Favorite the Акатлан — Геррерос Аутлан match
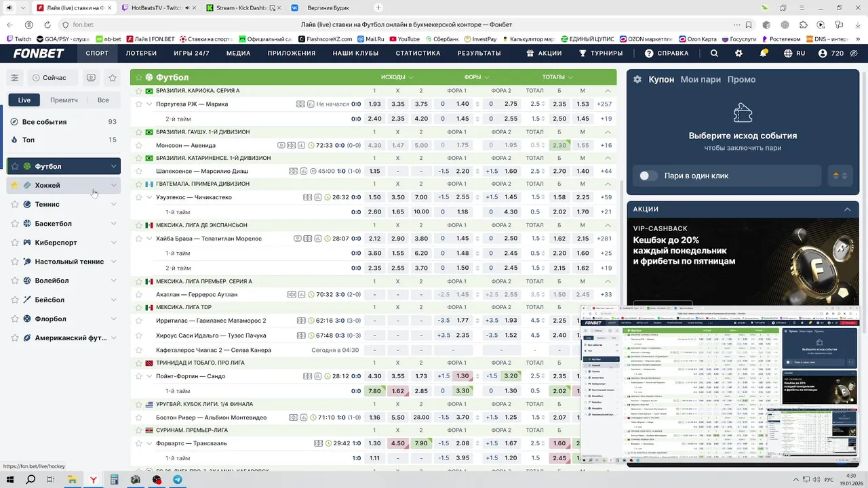 139,294
